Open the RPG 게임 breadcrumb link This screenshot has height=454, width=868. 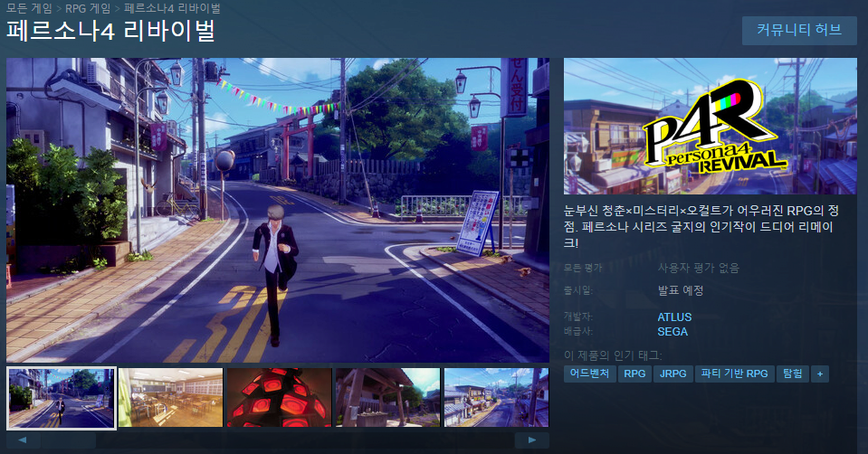[x=88, y=8]
